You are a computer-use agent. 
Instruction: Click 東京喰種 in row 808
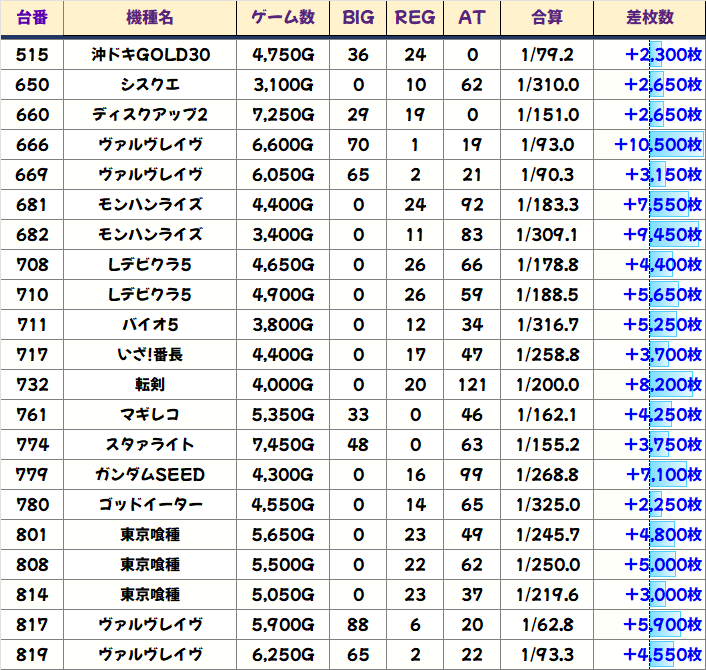point(150,565)
